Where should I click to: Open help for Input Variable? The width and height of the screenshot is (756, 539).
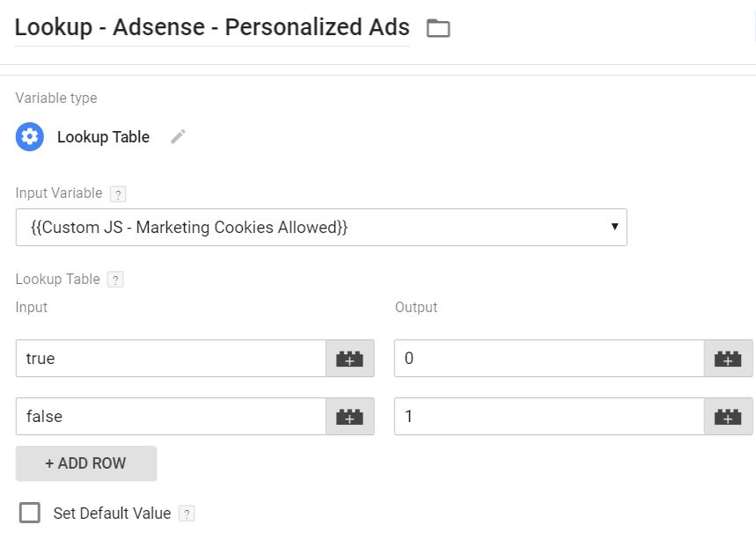point(117,193)
